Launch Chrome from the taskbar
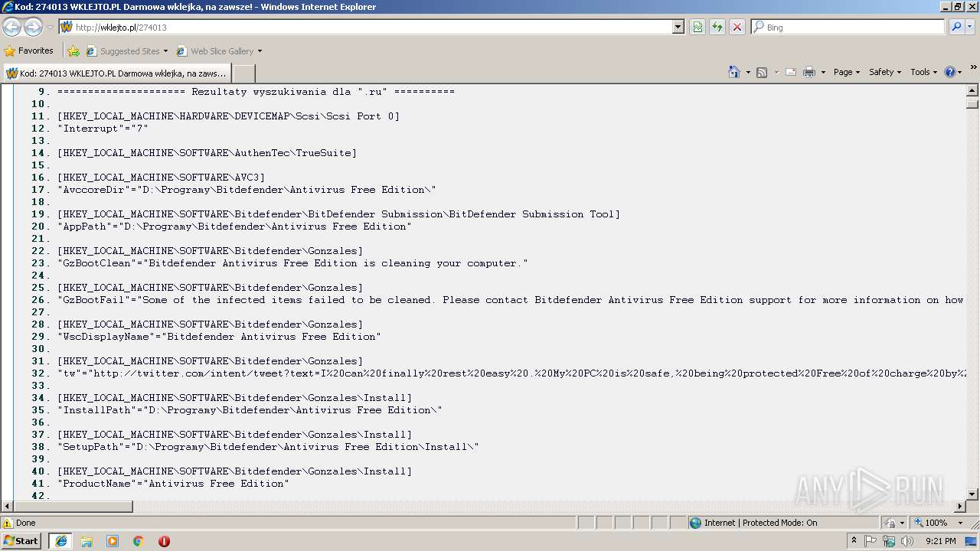 tap(138, 540)
